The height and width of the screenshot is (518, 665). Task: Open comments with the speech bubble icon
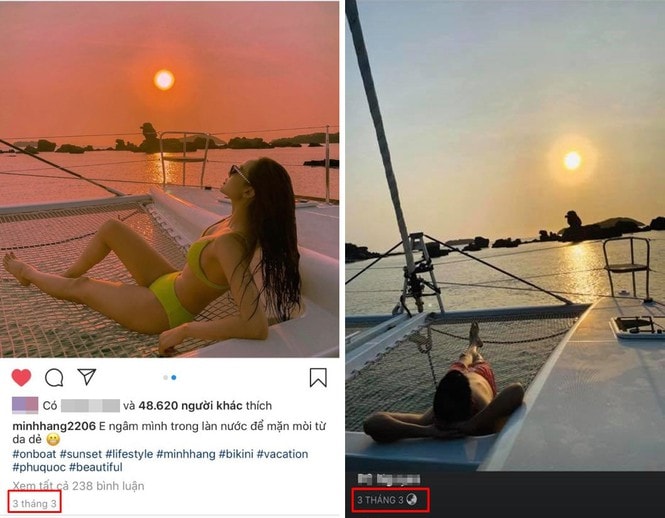coord(54,377)
